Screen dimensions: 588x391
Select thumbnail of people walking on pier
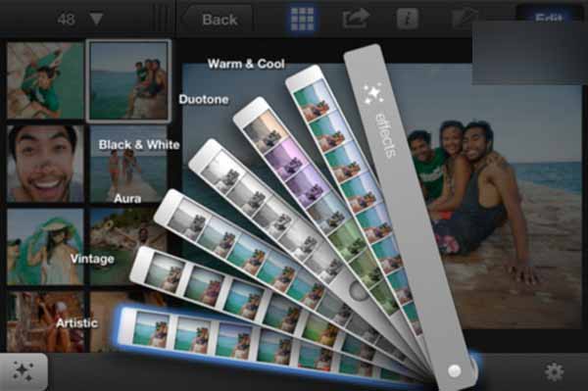[x=128, y=164]
